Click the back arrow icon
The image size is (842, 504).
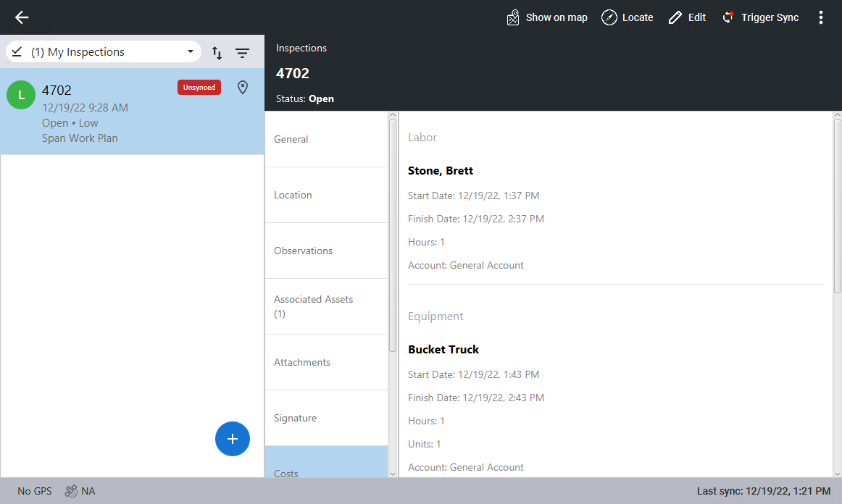[x=22, y=17]
